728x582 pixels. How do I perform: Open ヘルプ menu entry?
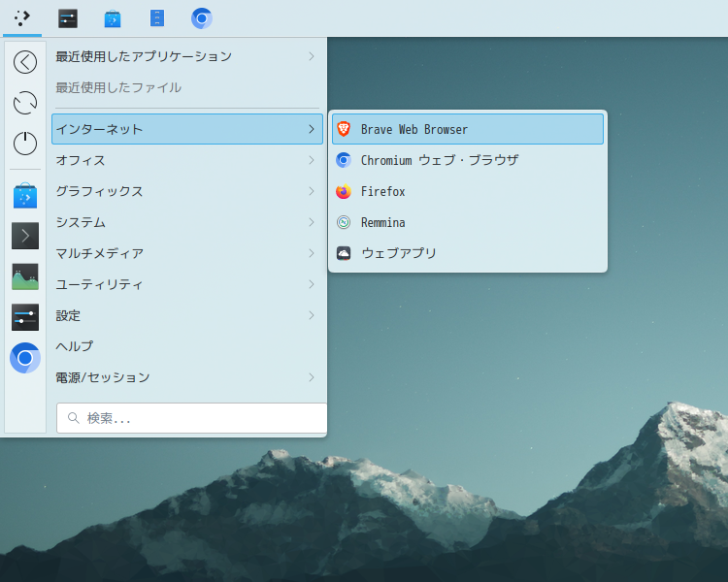coord(187,346)
